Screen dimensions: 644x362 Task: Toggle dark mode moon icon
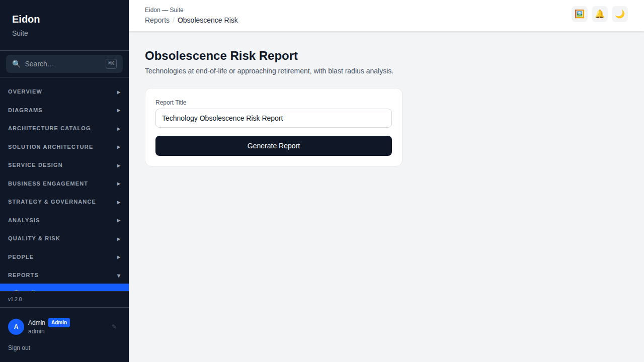point(620,14)
